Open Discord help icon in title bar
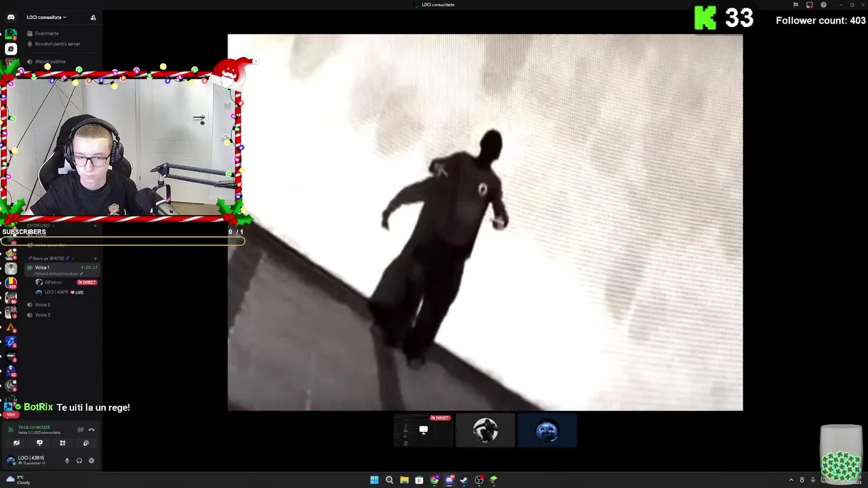The width and height of the screenshot is (868, 488). coord(823,5)
